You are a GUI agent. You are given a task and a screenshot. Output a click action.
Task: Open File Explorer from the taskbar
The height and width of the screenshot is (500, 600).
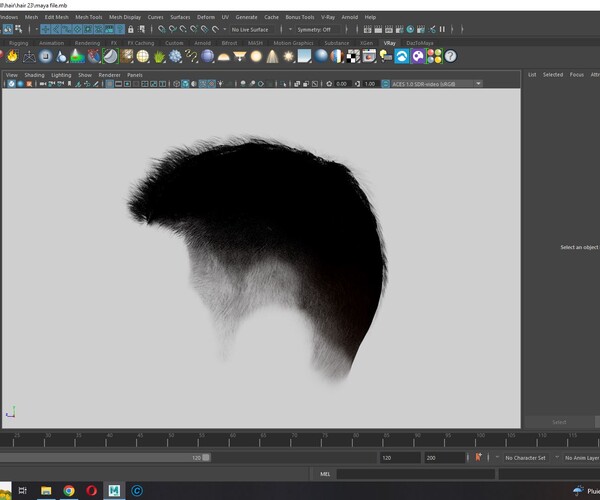pos(46,490)
